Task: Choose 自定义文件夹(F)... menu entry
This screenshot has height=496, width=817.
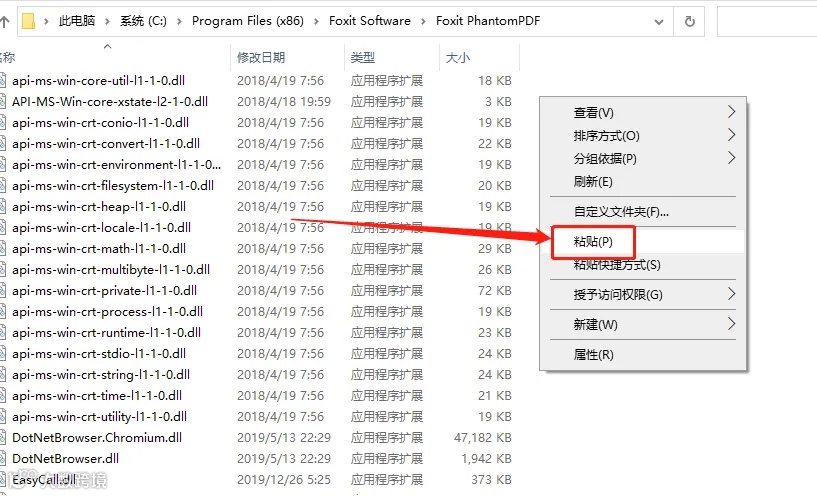Action: 643,212
